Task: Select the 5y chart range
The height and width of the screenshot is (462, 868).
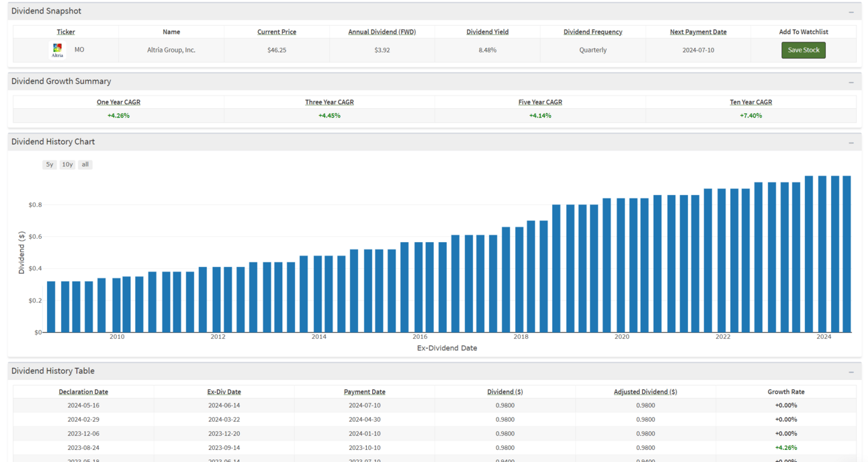Action: pos(49,165)
